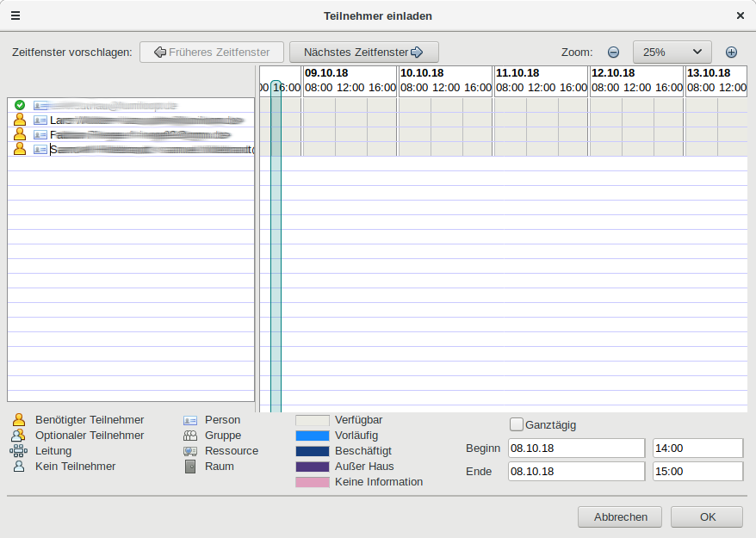Open the hamburger menu in title bar

pyautogui.click(x=15, y=15)
